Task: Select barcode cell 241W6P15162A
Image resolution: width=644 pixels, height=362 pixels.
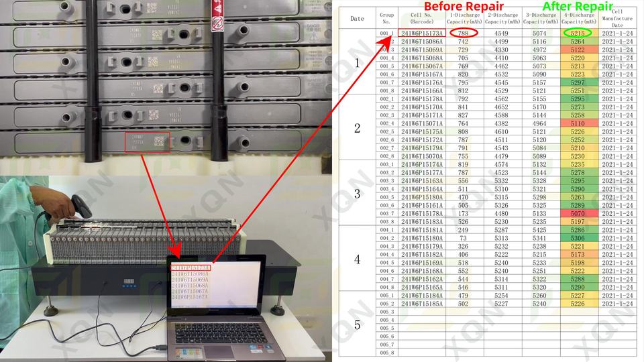Action: pos(422,279)
